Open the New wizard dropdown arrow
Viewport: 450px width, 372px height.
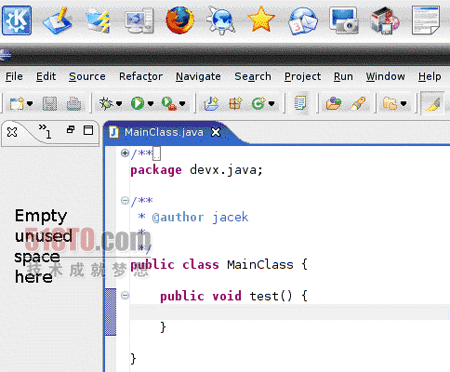[x=30, y=104]
